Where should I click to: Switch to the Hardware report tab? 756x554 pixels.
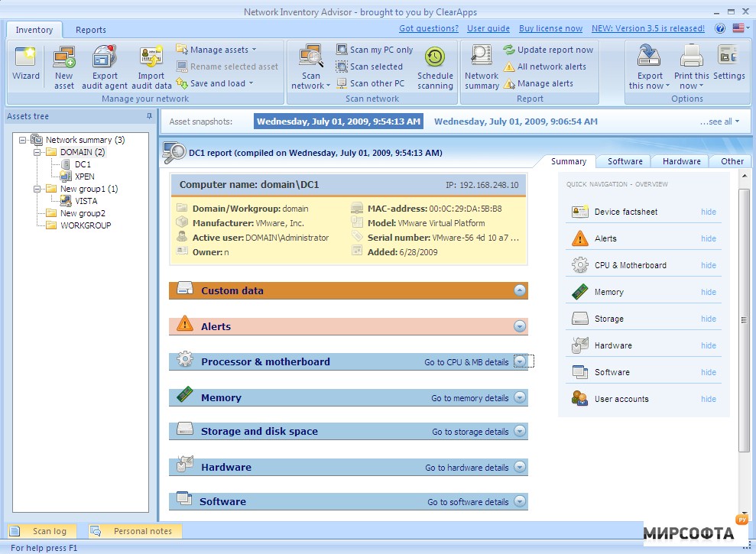coord(681,161)
